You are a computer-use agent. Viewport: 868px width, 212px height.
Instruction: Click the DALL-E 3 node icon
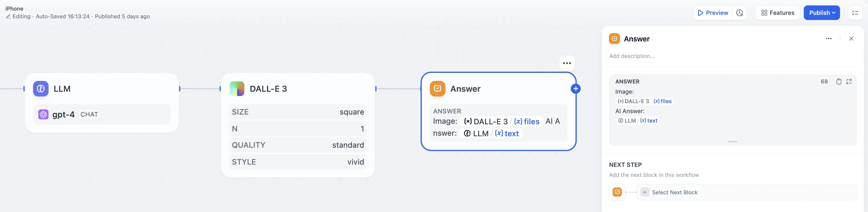coord(237,89)
